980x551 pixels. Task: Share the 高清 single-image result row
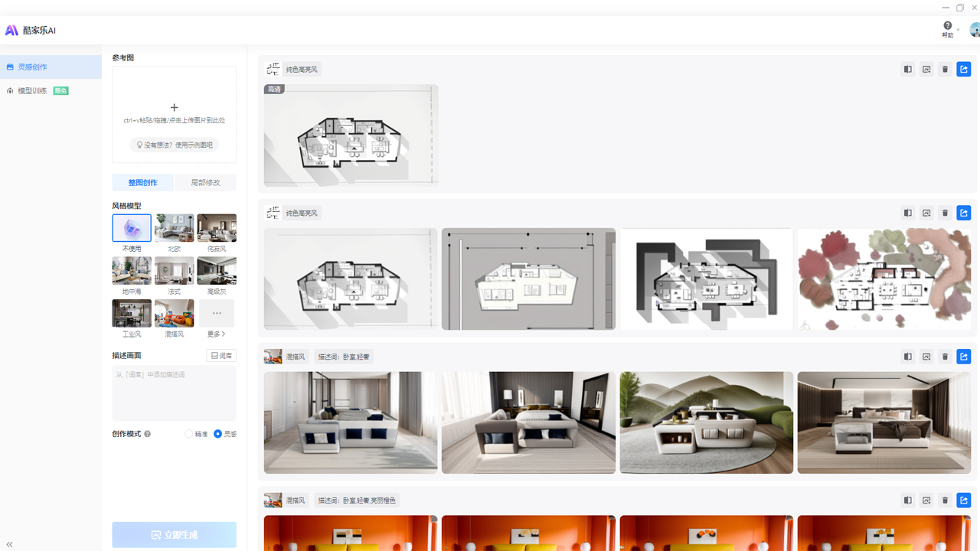[x=964, y=70]
